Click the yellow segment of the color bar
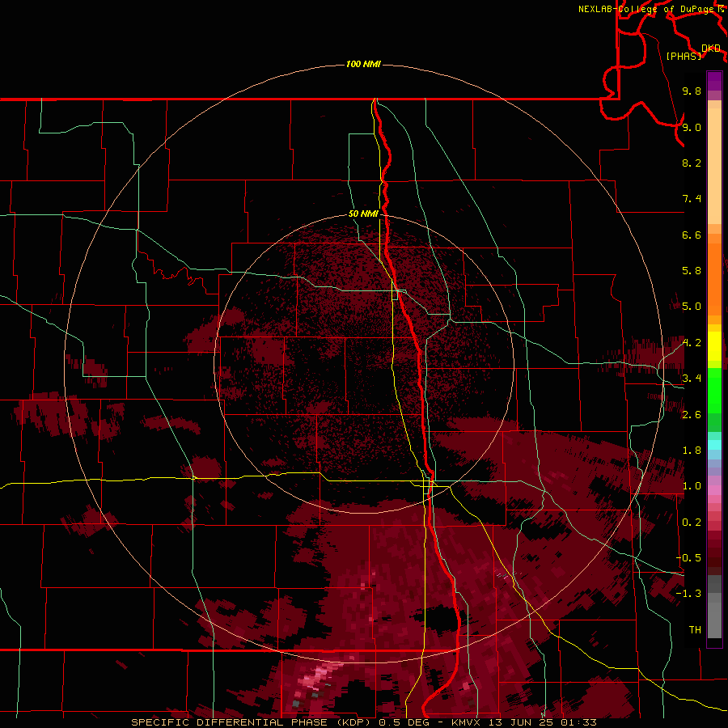The height and width of the screenshot is (728, 728). point(714,346)
